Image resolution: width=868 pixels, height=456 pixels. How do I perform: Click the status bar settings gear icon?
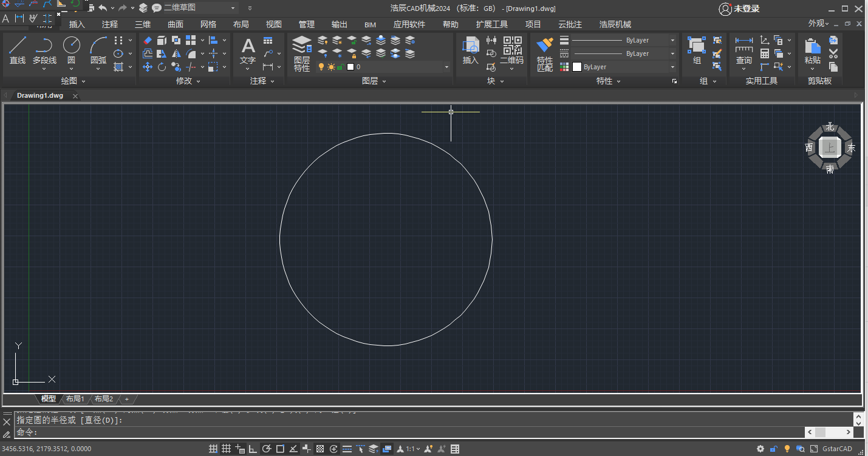coord(760,449)
